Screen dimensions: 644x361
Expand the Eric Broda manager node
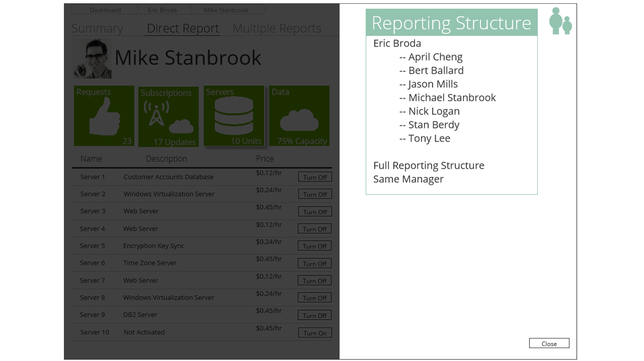(397, 43)
